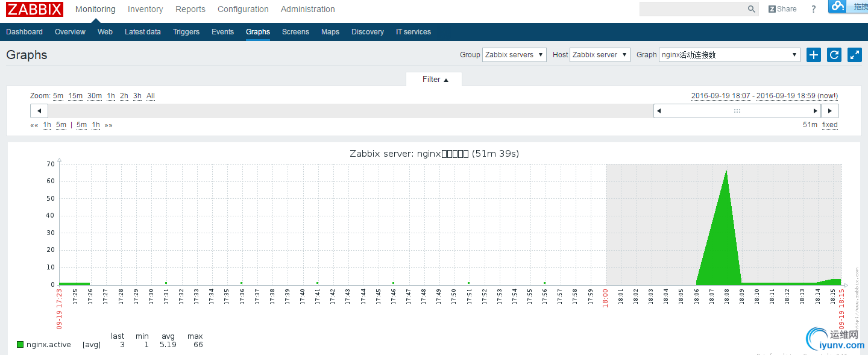Click the search magnifier icon
The width and height of the screenshot is (868, 355).
coord(752,9)
